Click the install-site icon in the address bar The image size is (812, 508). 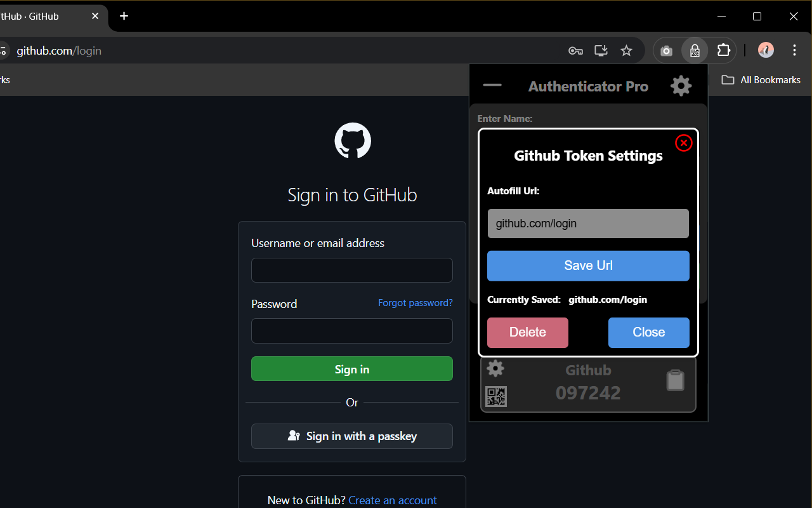[x=601, y=50]
